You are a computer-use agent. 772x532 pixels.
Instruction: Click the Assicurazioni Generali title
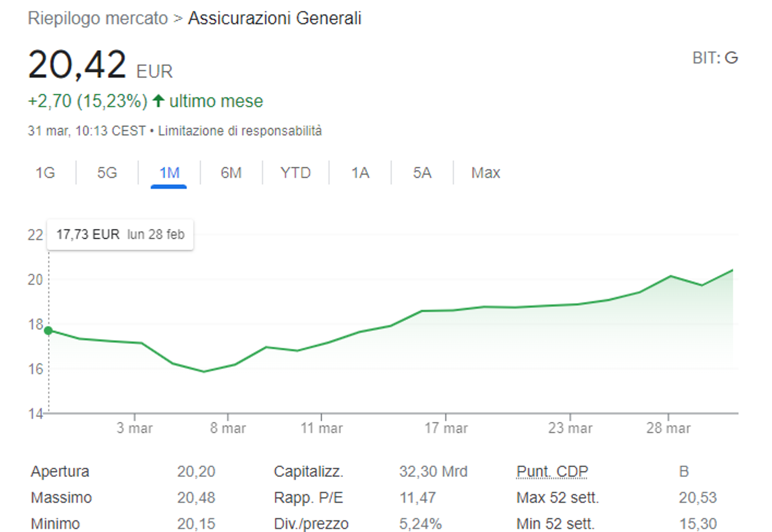pyautogui.click(x=275, y=18)
